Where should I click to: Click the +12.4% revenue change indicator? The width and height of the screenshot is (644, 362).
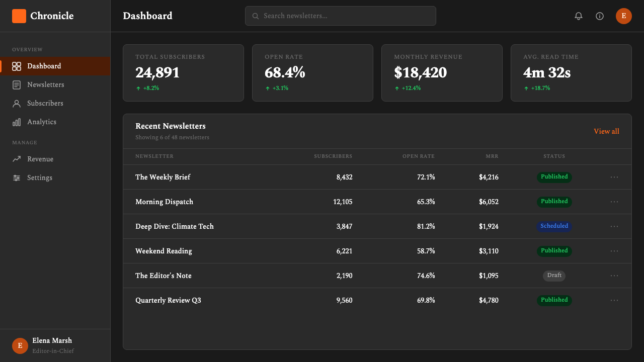[x=408, y=88]
